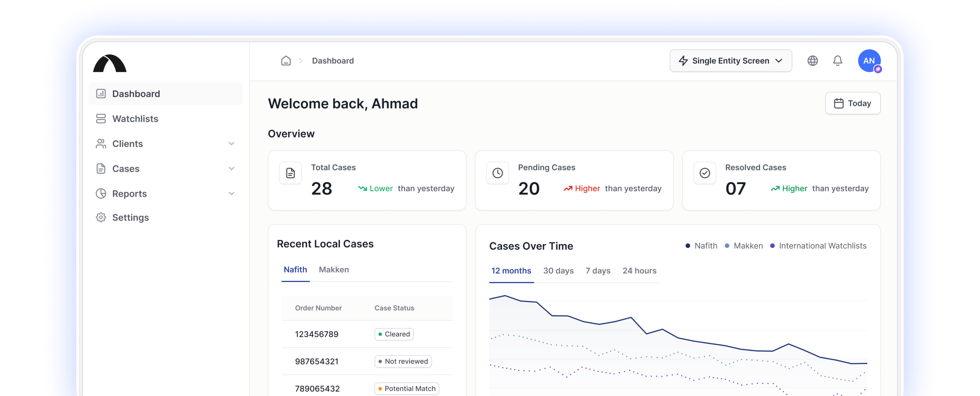Open the Dashboard sidebar item
Viewport: 980px width, 396px height.
tap(165, 94)
